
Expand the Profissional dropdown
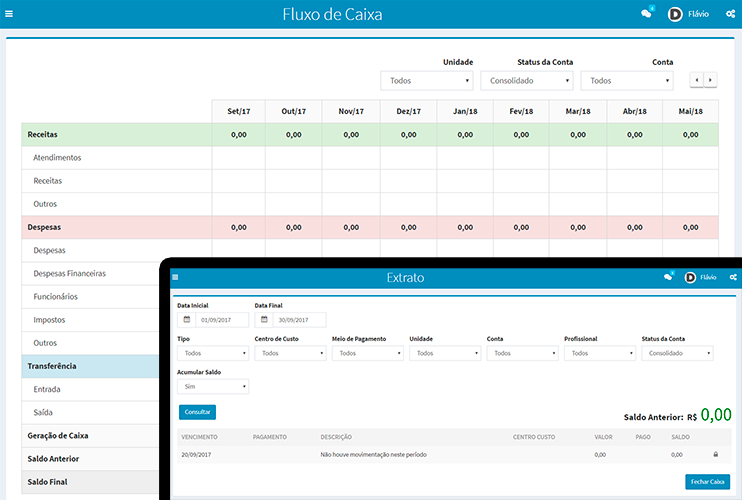599,353
